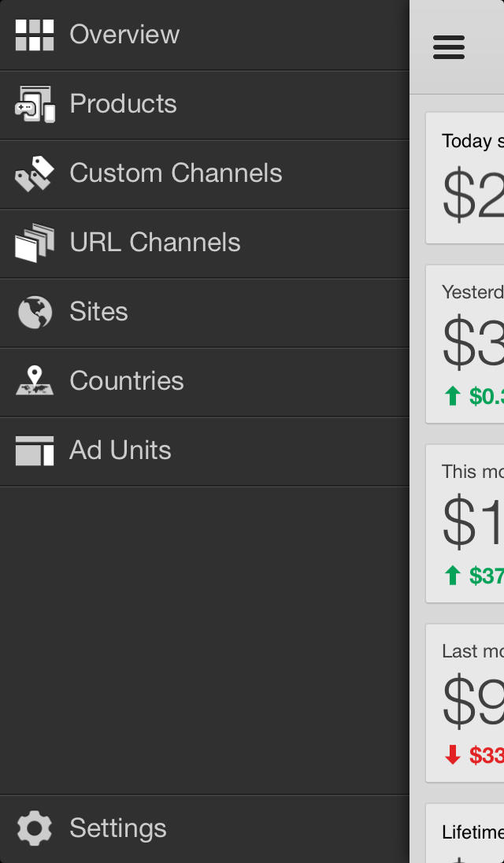Screen dimensions: 504x863
Task: Click the Overview grid icon
Action: (35, 35)
